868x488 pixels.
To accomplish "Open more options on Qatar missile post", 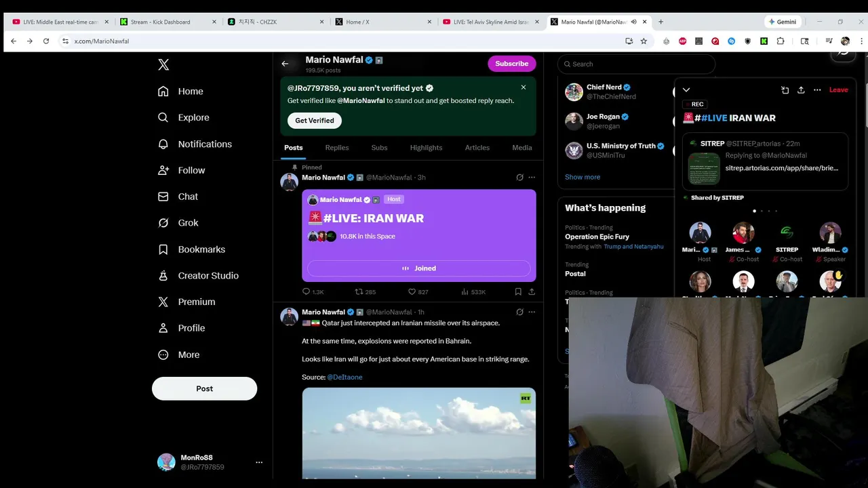I will [x=532, y=312].
